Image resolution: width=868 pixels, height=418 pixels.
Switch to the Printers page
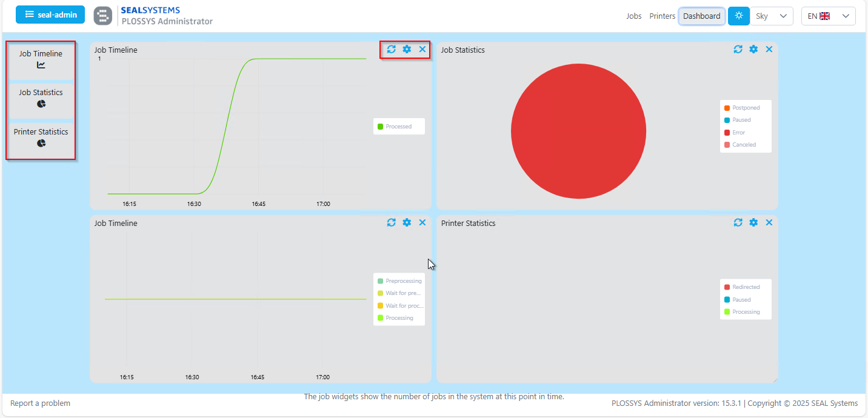(x=662, y=16)
